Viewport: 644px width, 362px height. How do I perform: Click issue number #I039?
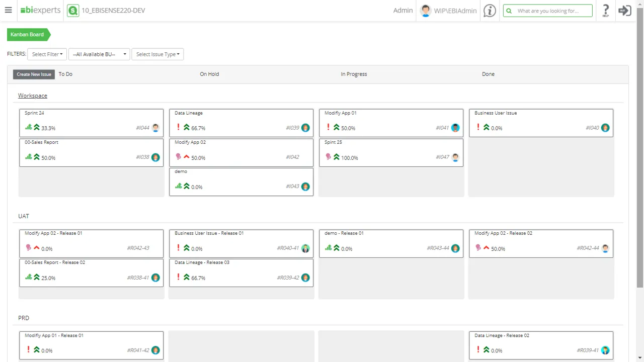pos(292,128)
